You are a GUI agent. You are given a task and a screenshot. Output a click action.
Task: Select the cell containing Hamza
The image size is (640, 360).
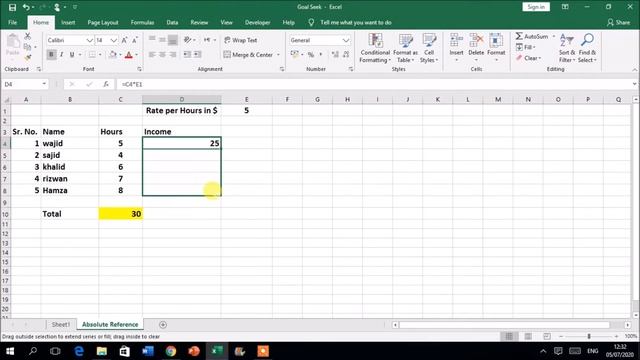point(69,191)
